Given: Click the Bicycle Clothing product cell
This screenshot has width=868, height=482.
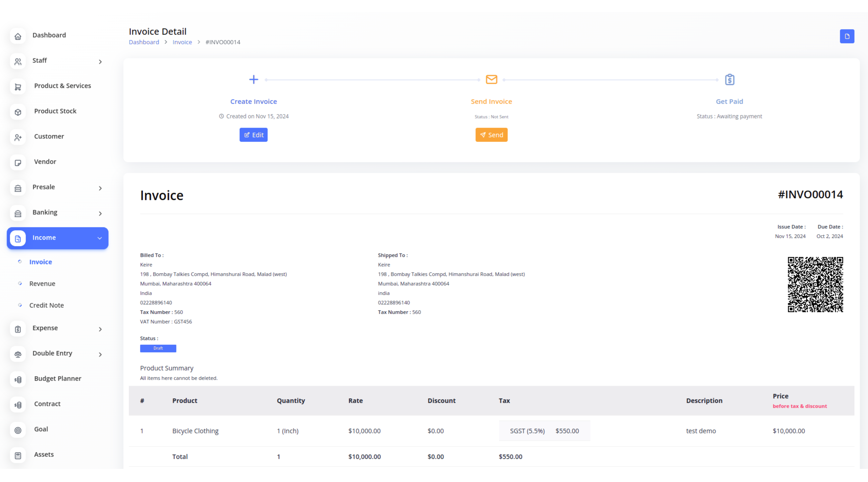Looking at the screenshot, I should (x=195, y=431).
